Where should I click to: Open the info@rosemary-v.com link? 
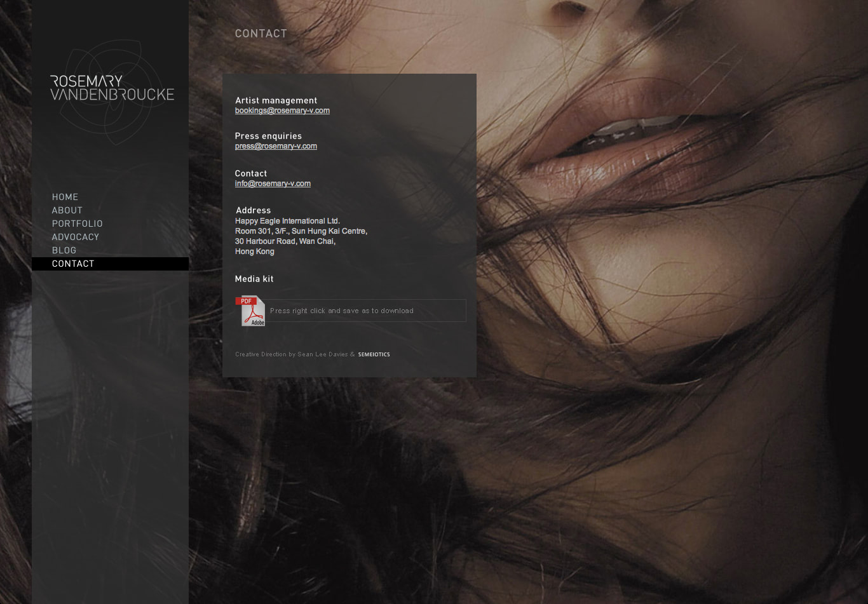[x=273, y=184]
